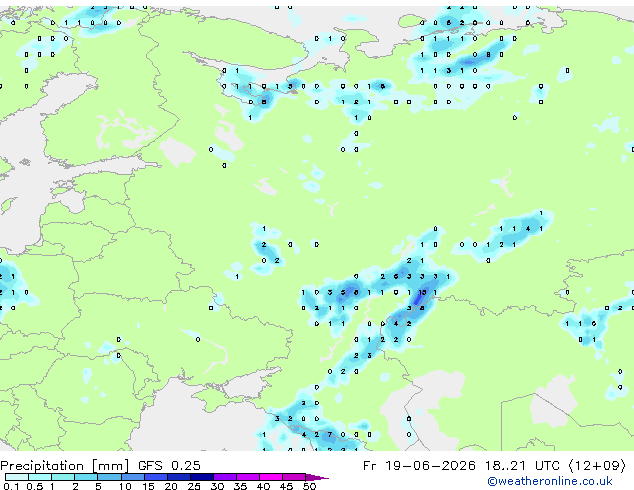The height and width of the screenshot is (490, 634).
Task: Open the weatheronline.co.uk copyright link
Action: [x=549, y=481]
